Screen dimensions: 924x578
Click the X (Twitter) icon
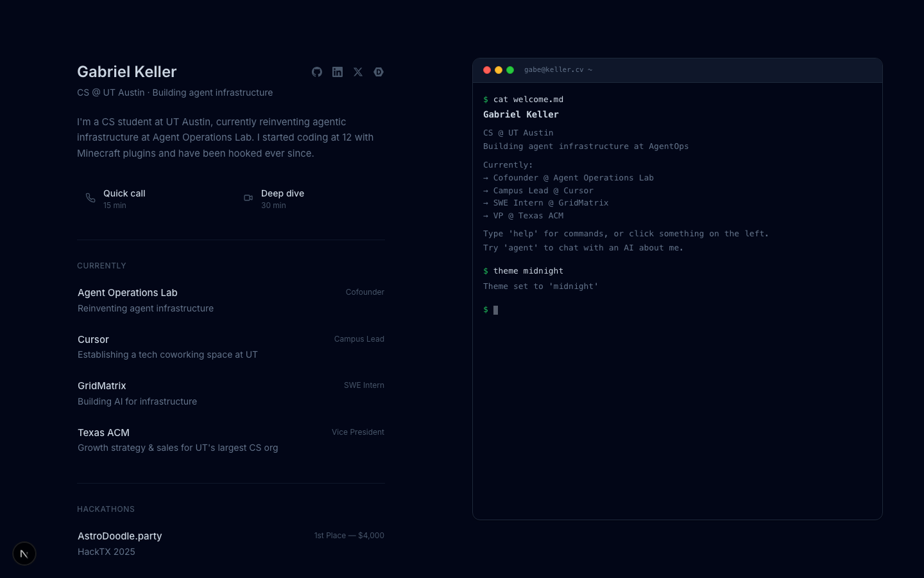click(x=357, y=72)
